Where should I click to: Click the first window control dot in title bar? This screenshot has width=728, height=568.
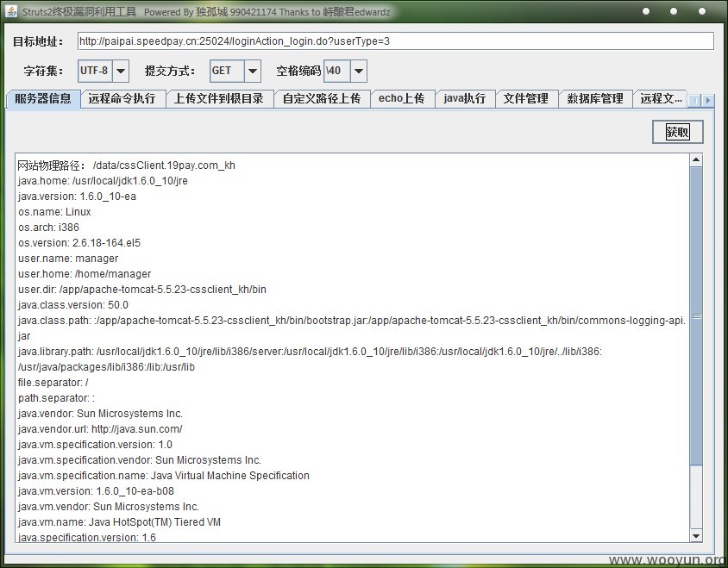(x=646, y=11)
